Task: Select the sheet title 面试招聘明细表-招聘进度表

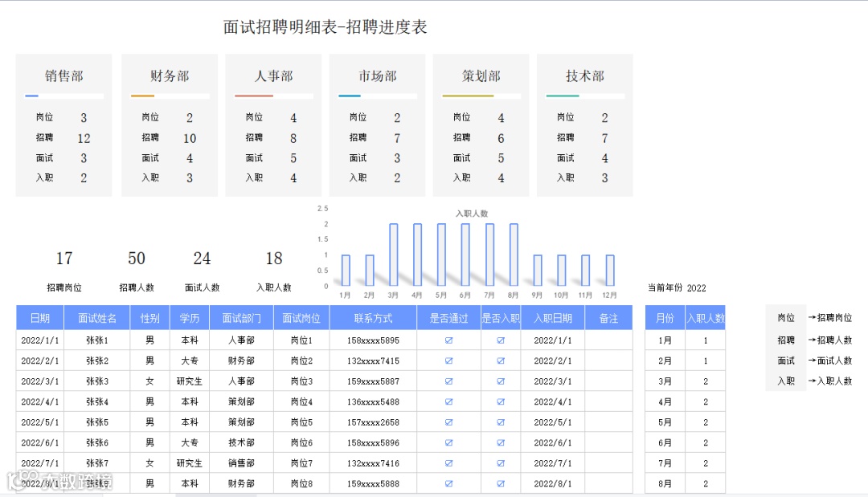Action: pyautogui.click(x=325, y=27)
